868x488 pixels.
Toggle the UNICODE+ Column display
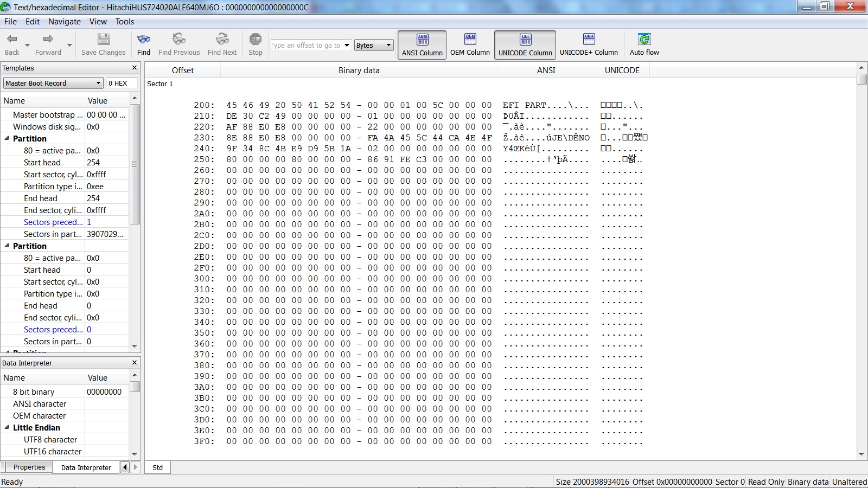click(589, 44)
